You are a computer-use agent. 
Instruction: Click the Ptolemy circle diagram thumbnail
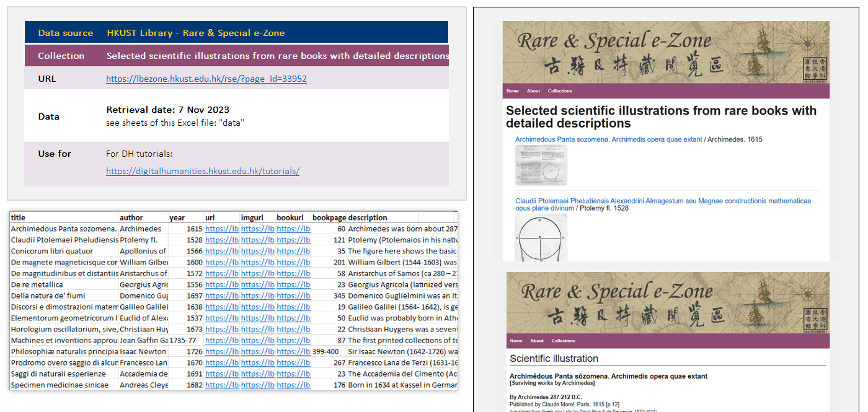[541, 237]
